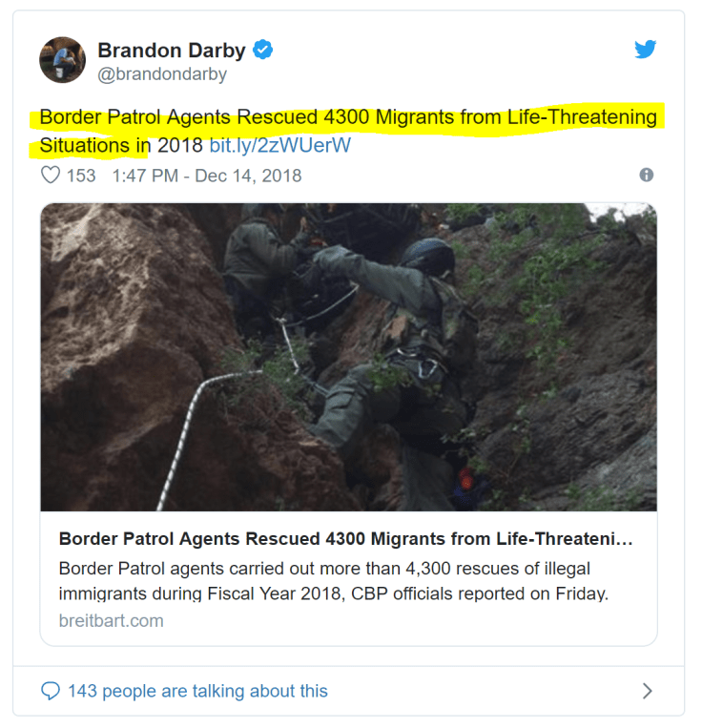Click the tweet card footer bar
702x728 pixels.
pos(348,691)
